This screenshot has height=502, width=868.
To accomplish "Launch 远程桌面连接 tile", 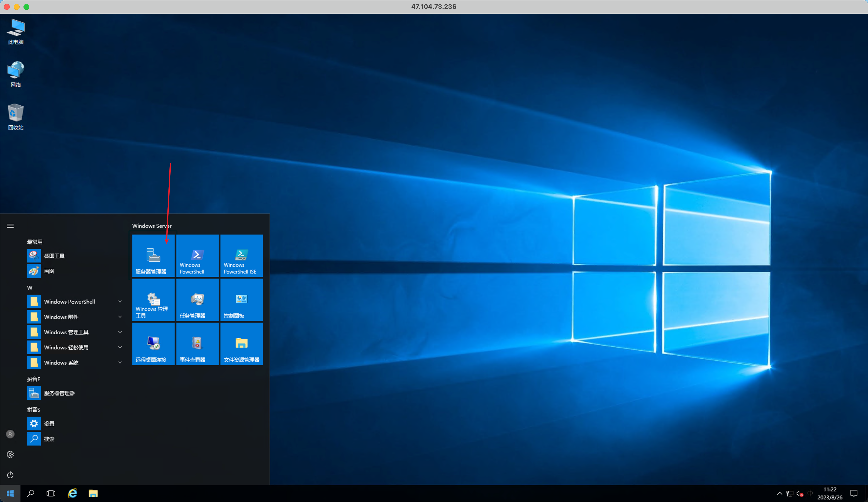I will coord(153,344).
